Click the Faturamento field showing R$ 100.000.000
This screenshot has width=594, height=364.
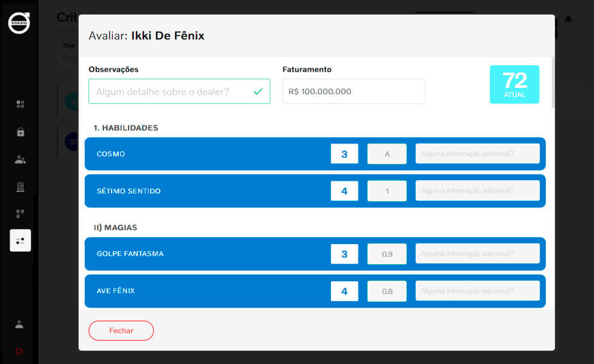coord(353,92)
